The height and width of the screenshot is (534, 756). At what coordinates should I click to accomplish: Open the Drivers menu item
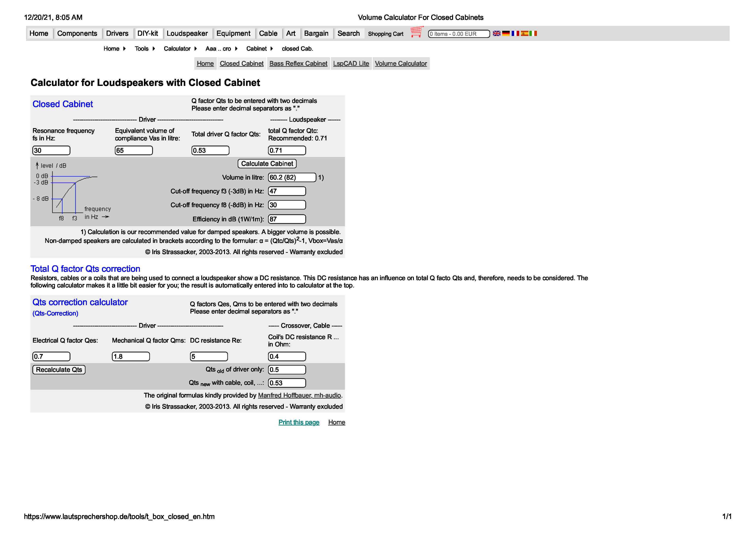(117, 34)
